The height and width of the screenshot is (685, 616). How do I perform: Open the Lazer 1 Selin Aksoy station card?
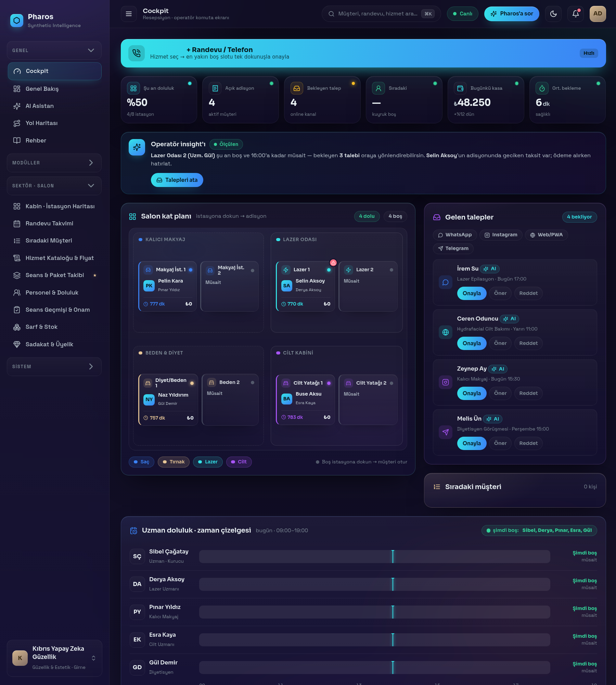[x=305, y=286]
